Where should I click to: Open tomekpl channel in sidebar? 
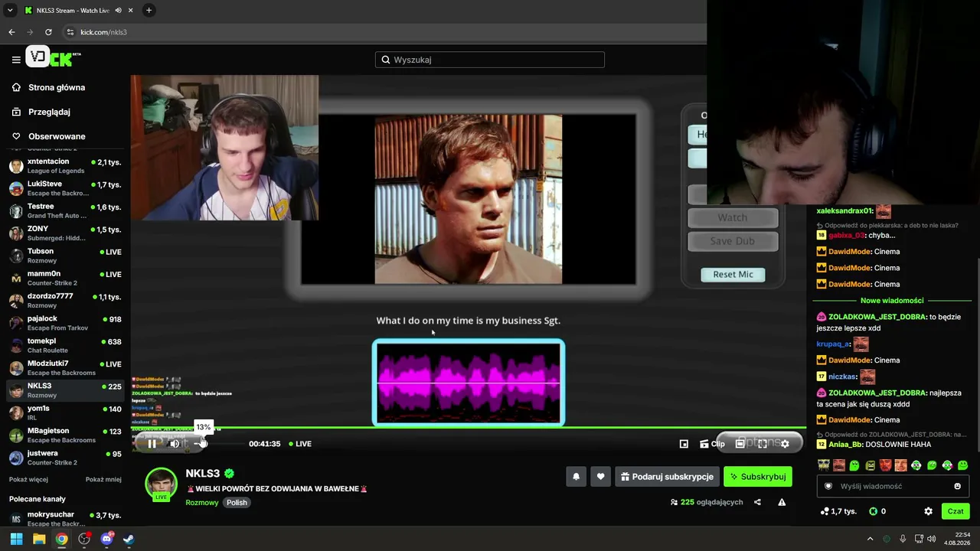coord(65,345)
